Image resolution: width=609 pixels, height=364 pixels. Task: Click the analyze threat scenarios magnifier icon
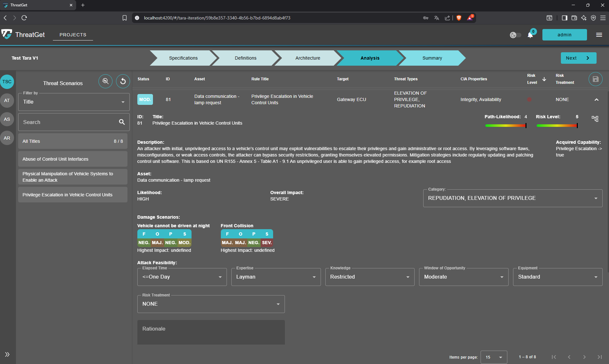point(105,81)
